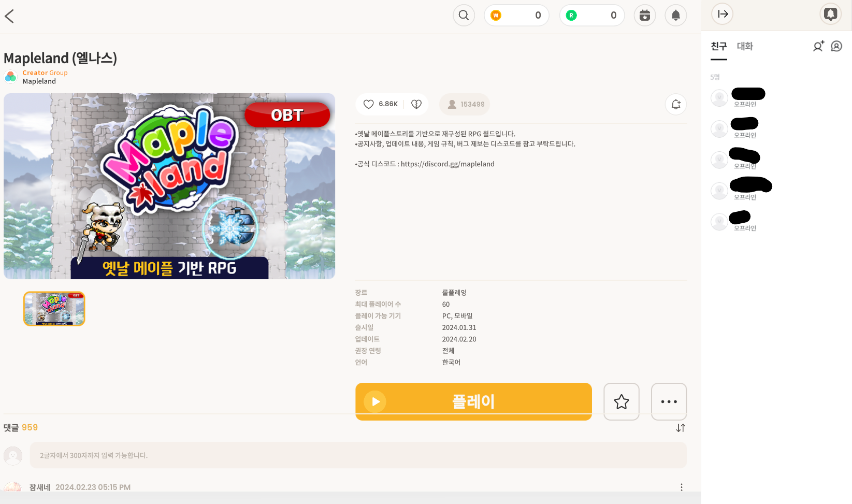Click update date 2024.02.20
The image size is (852, 504).
point(459,339)
